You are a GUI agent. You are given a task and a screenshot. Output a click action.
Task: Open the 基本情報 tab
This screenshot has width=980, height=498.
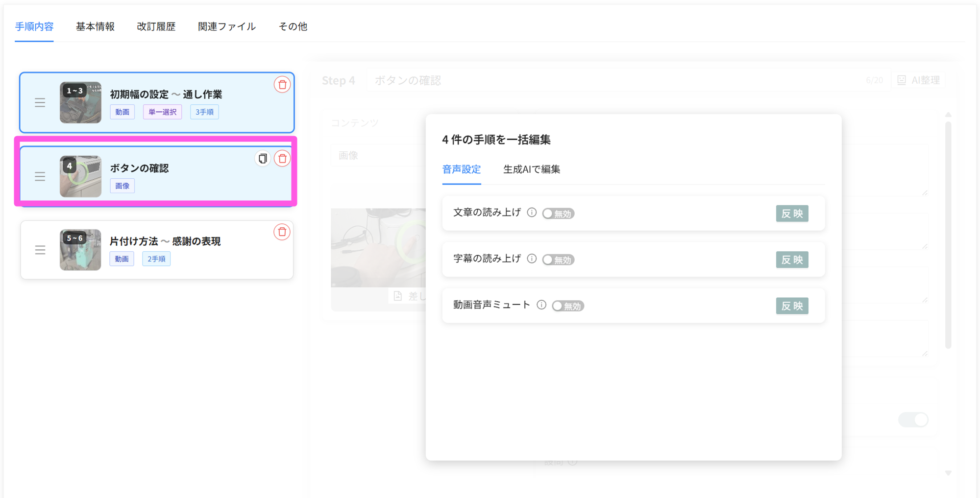click(x=95, y=26)
